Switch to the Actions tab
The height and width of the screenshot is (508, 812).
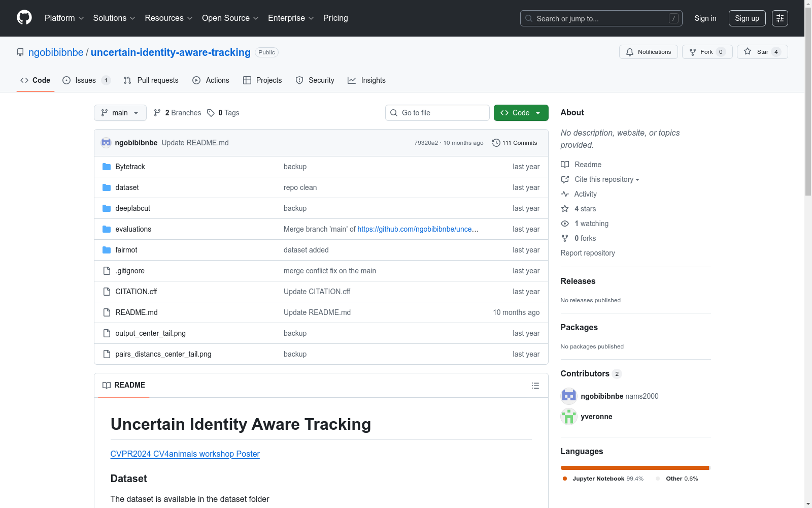tap(211, 80)
